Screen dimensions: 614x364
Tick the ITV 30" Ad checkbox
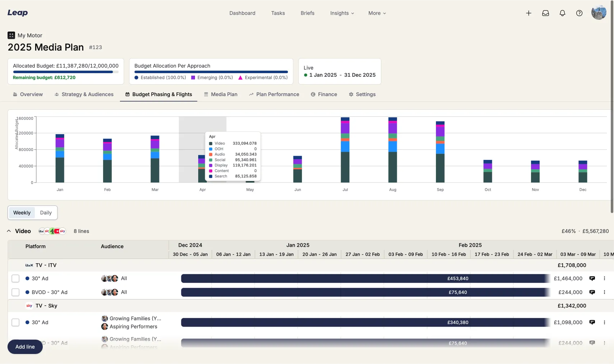(15, 279)
